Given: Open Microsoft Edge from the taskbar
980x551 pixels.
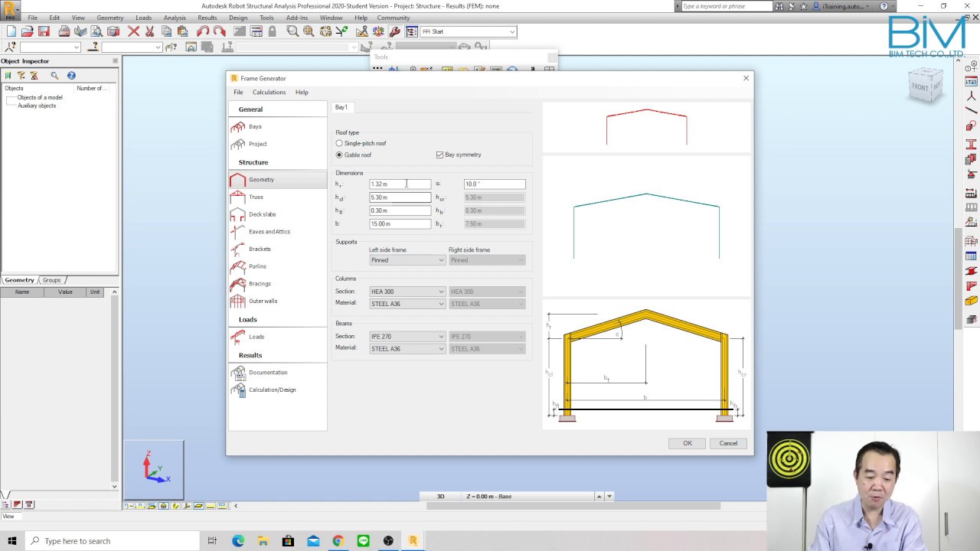Looking at the screenshot, I should click(x=238, y=541).
